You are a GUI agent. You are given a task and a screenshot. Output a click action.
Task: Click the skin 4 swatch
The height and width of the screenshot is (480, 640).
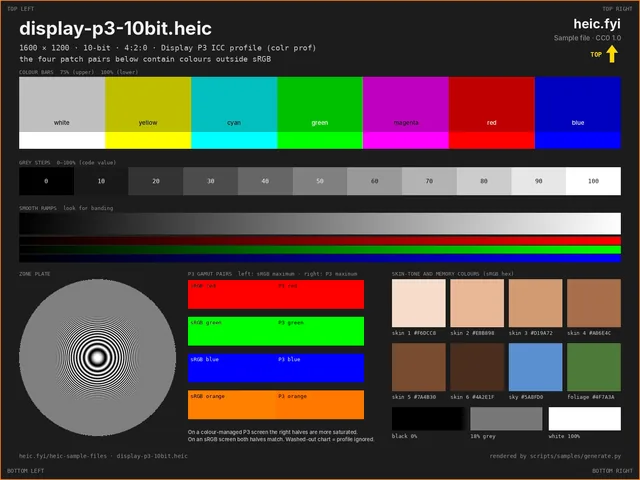[x=594, y=303]
